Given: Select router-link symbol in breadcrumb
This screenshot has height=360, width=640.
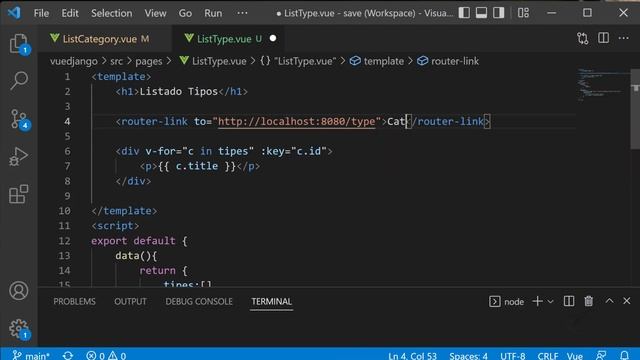Looking at the screenshot, I should pyautogui.click(x=448, y=61).
